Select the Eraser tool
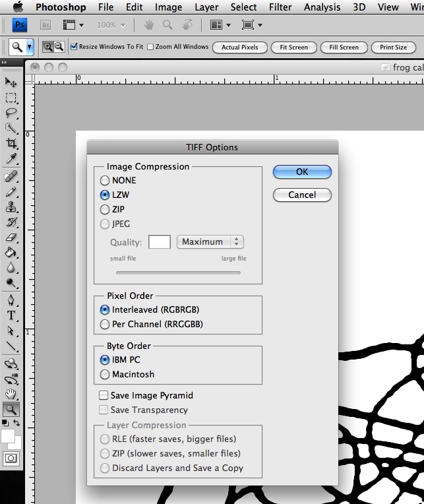Screen dimensions: 424x504 pyautogui.click(x=11, y=237)
